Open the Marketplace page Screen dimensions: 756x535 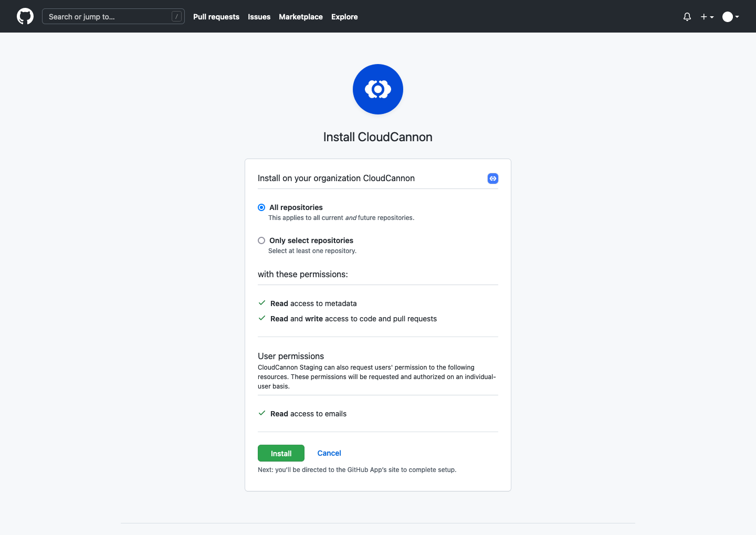coord(301,16)
